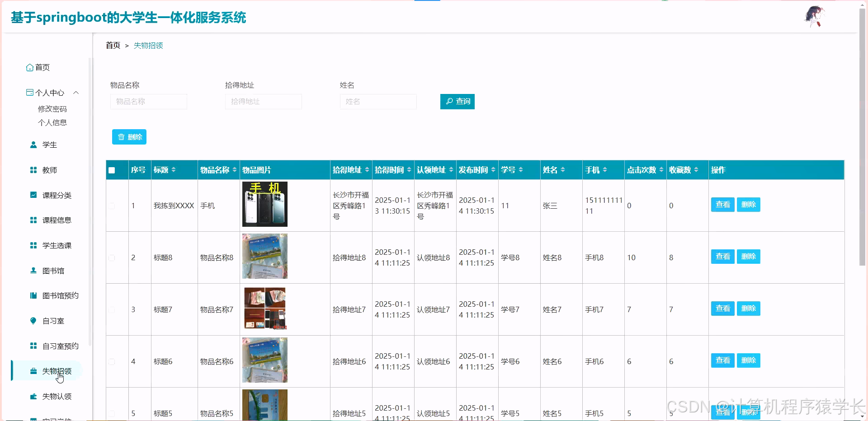Viewport: 868px width, 421px height.
Task: Select the 学生 student sidebar icon
Action: click(x=33, y=145)
